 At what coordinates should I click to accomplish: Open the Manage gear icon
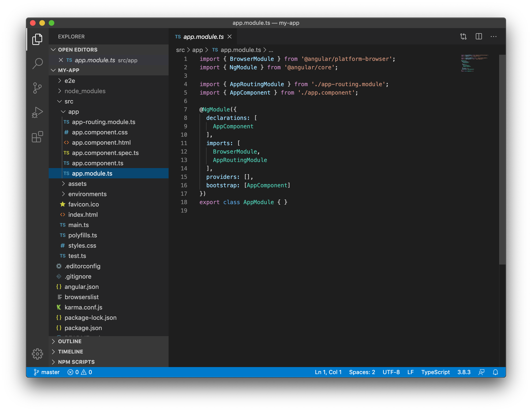point(37,353)
